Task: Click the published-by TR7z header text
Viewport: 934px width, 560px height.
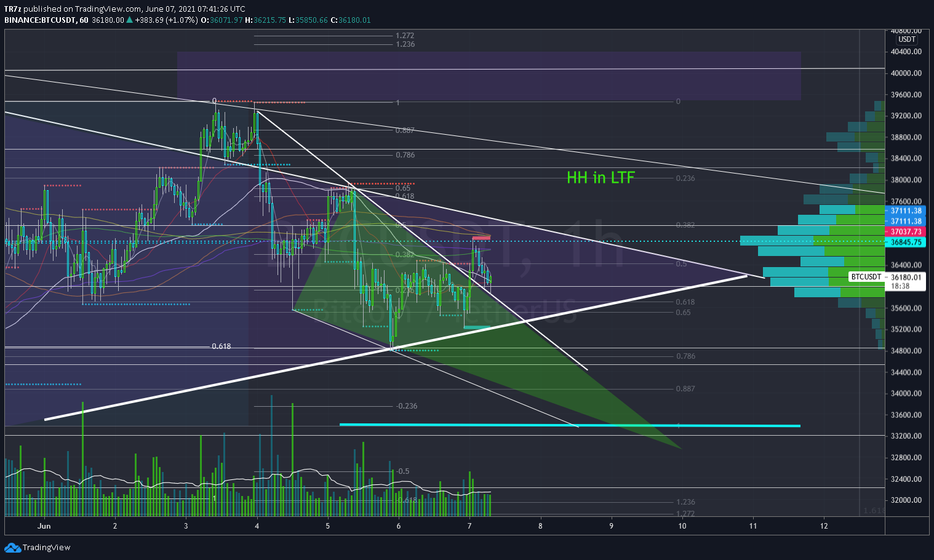Action: [x=124, y=9]
